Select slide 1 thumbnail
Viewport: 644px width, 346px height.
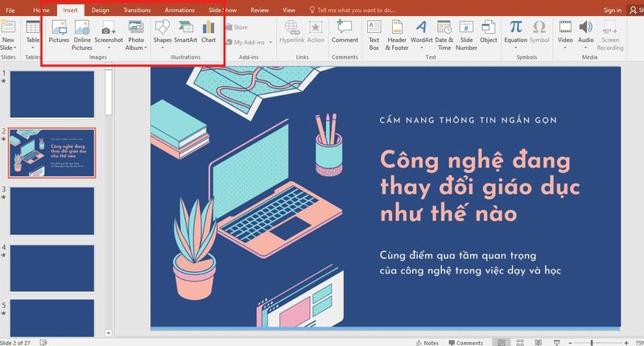coord(52,94)
